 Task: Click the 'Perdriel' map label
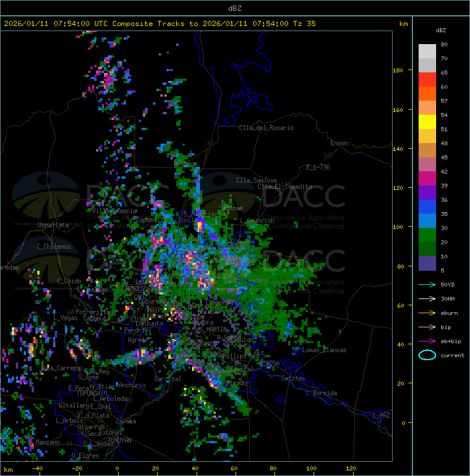137,330
